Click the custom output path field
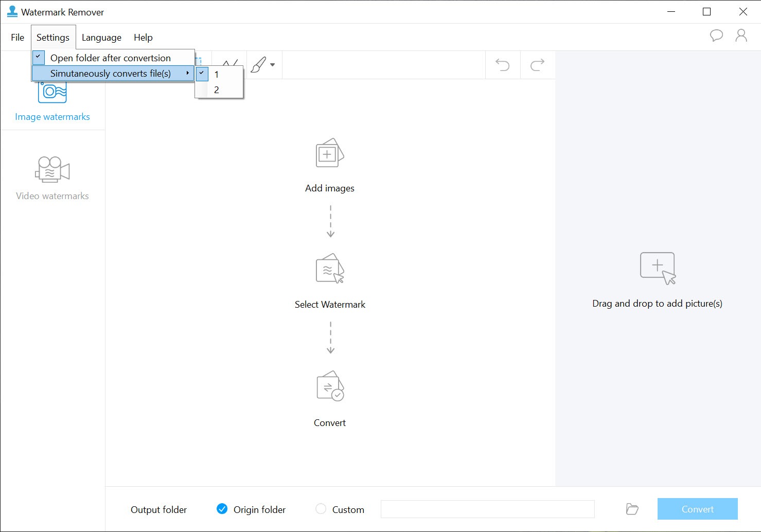This screenshot has height=532, width=761. coord(487,509)
